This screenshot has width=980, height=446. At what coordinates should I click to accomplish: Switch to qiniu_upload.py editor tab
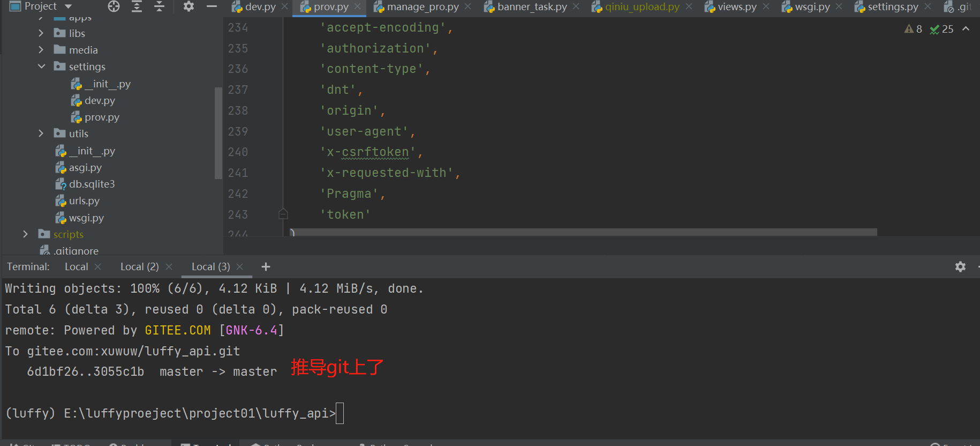point(636,7)
